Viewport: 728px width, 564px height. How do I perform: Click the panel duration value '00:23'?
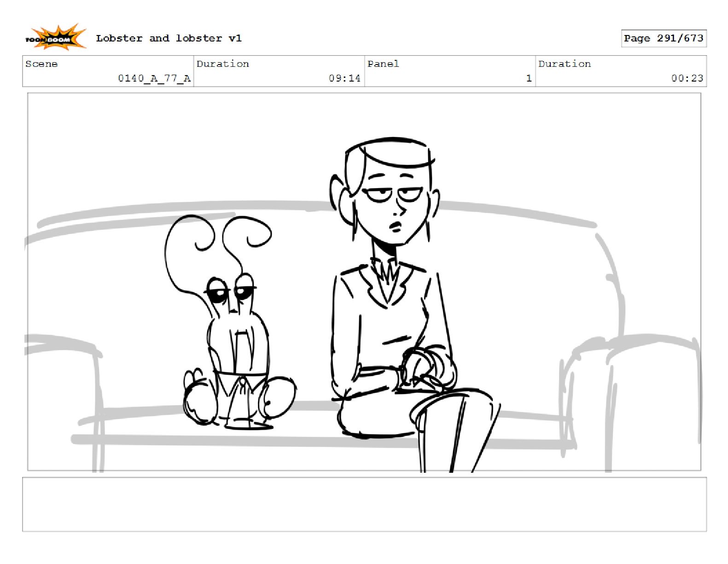[x=687, y=78]
